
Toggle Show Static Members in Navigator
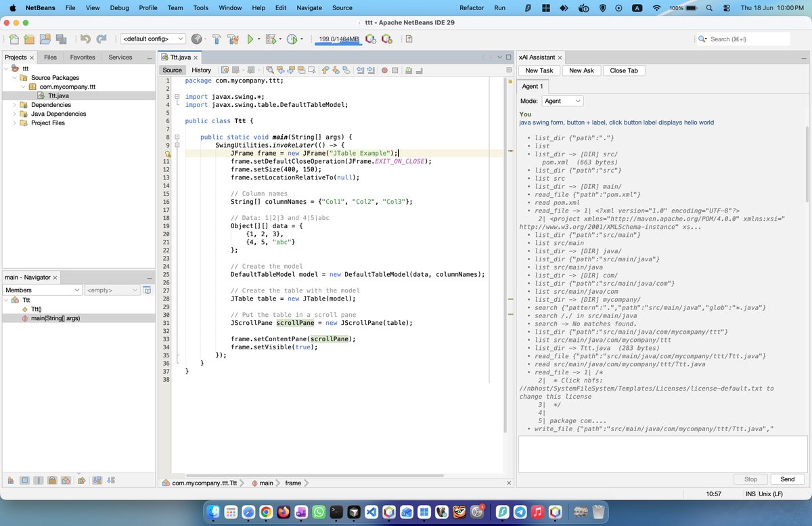click(39, 481)
